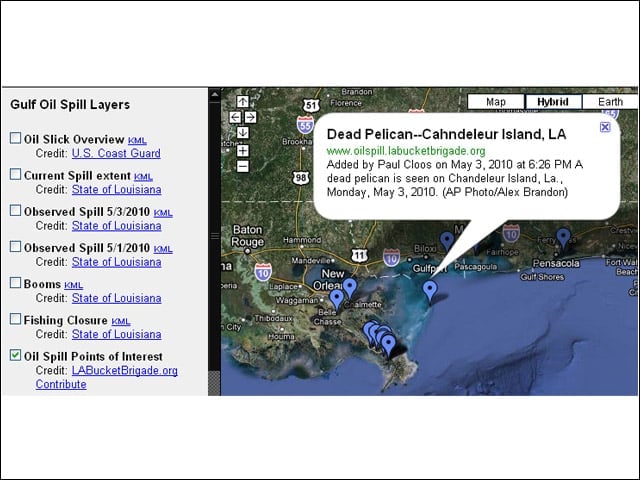Pan the map up with arrow
Image resolution: width=640 pixels, height=480 pixels.
[243, 102]
